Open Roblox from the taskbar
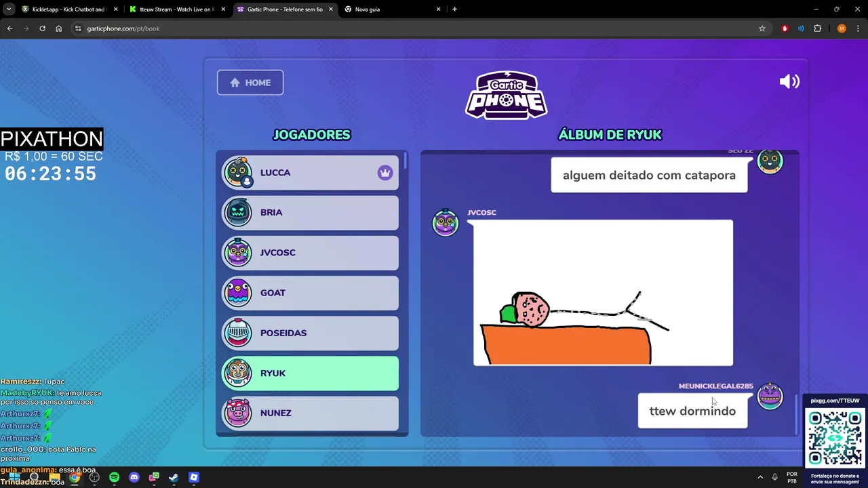Screen dimensions: 868x488 pyautogui.click(x=194, y=477)
